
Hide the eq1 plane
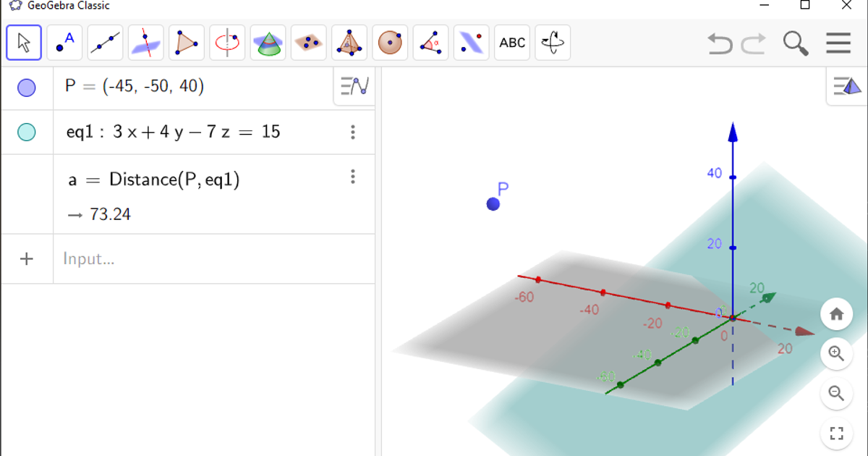pyautogui.click(x=27, y=132)
